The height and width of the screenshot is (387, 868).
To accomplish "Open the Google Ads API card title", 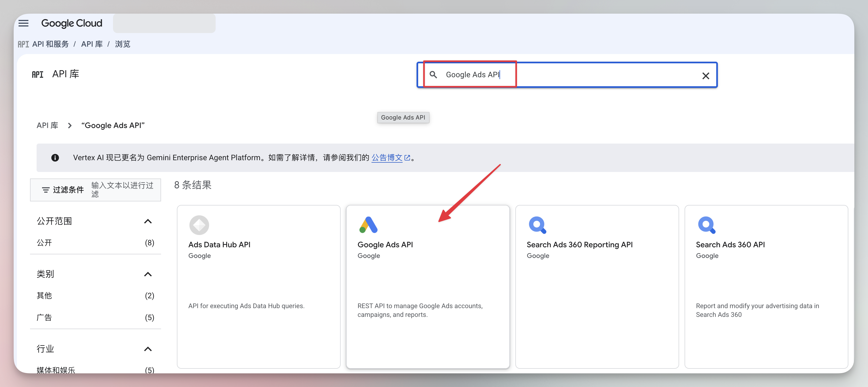I will (x=385, y=245).
